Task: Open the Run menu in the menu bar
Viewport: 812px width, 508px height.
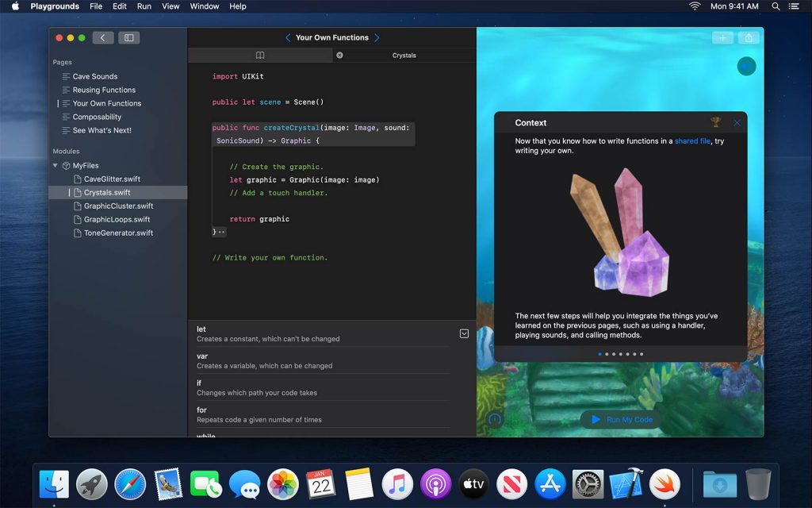Action: point(144,6)
